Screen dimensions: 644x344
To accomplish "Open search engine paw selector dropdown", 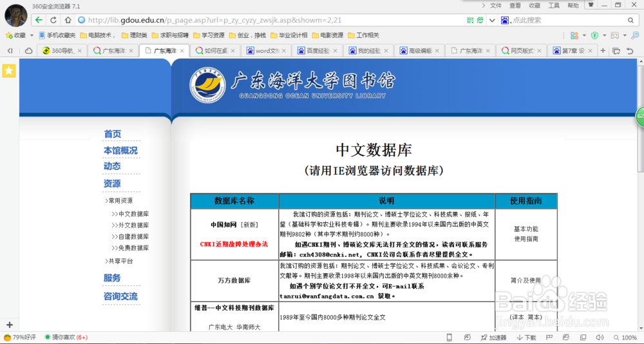I will click(x=505, y=20).
